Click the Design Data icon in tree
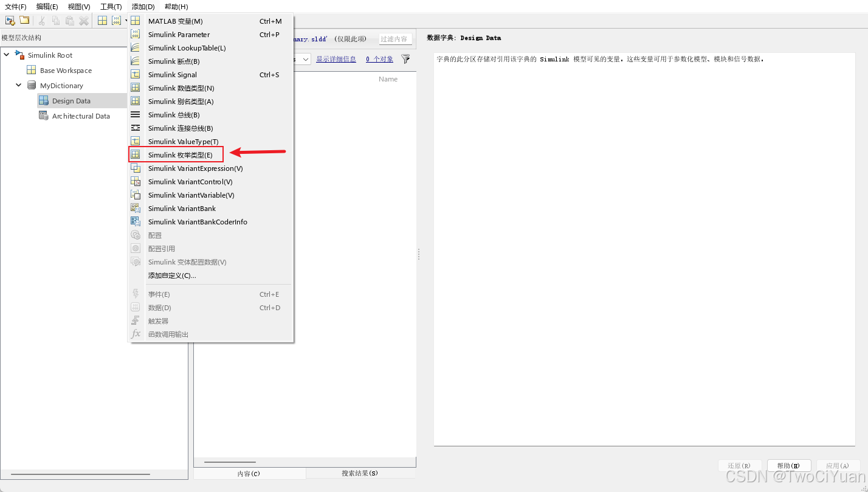This screenshot has height=492, width=868. click(44, 100)
